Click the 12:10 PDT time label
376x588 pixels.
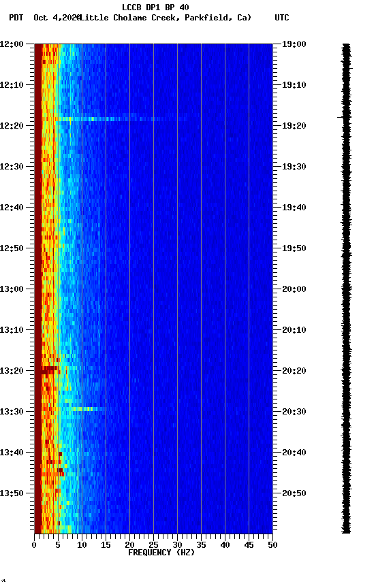pos(12,85)
